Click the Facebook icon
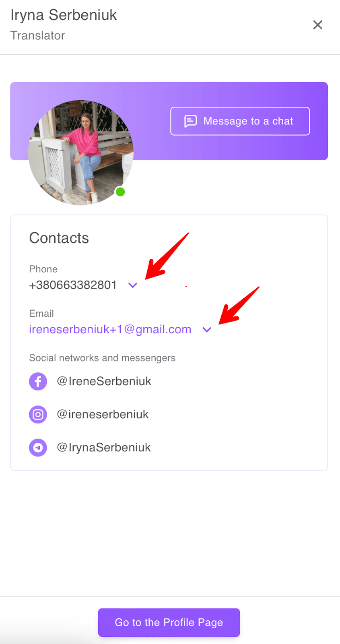The width and height of the screenshot is (340, 644). click(38, 381)
